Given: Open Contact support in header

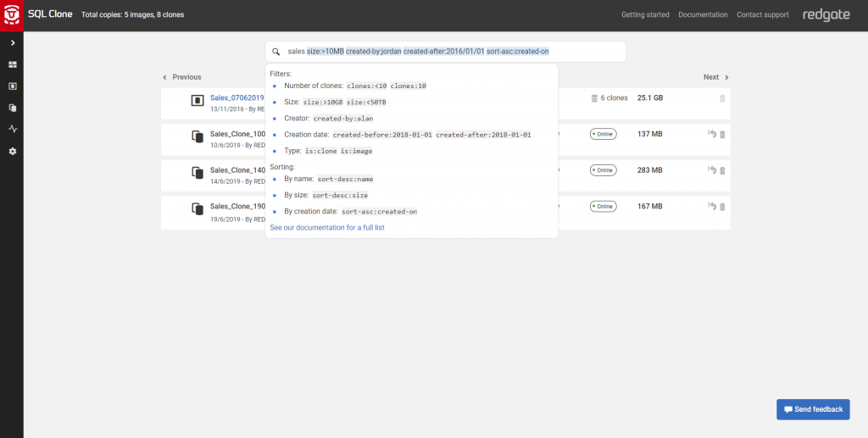Looking at the screenshot, I should click(x=763, y=15).
